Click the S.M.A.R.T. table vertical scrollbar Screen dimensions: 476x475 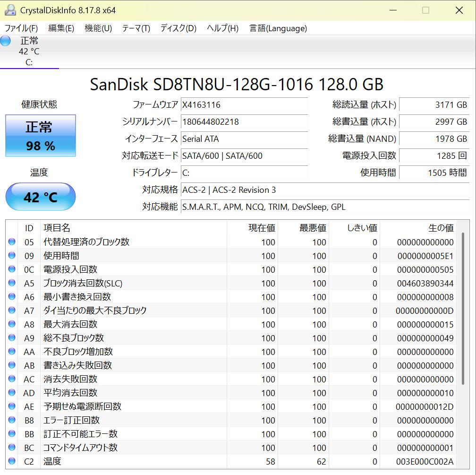(x=463, y=309)
